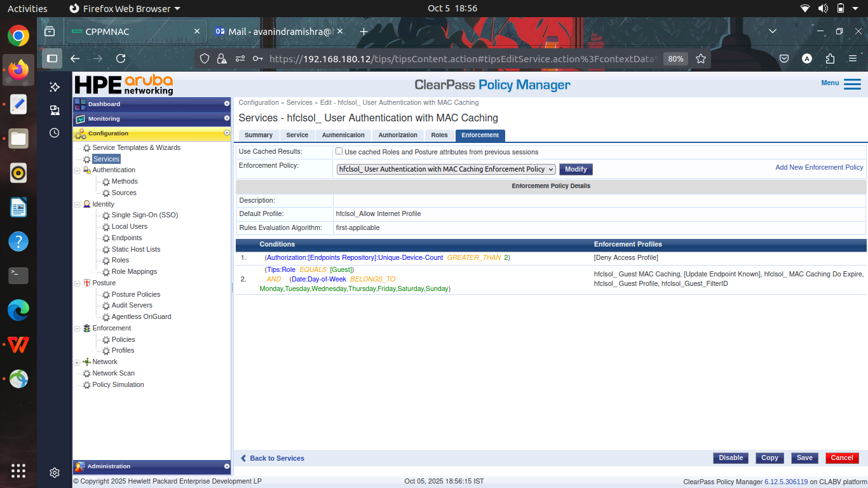This screenshot has width=868, height=488.
Task: Click the Firefox URL address bar
Action: (463, 58)
